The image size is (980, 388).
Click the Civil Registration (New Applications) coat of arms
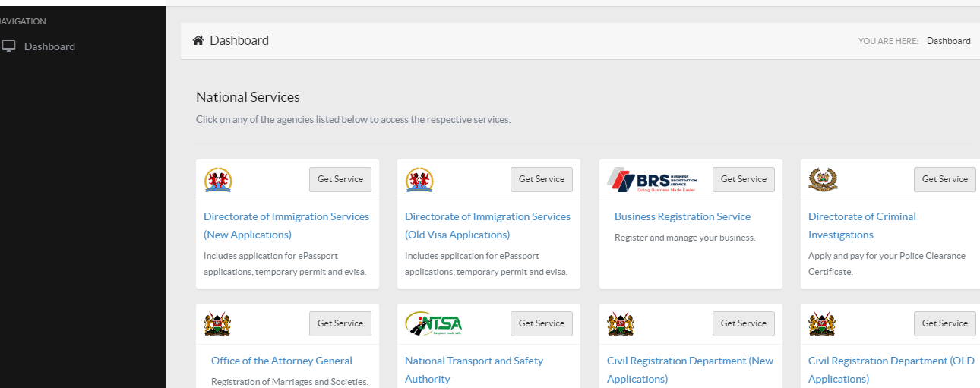[x=621, y=323]
